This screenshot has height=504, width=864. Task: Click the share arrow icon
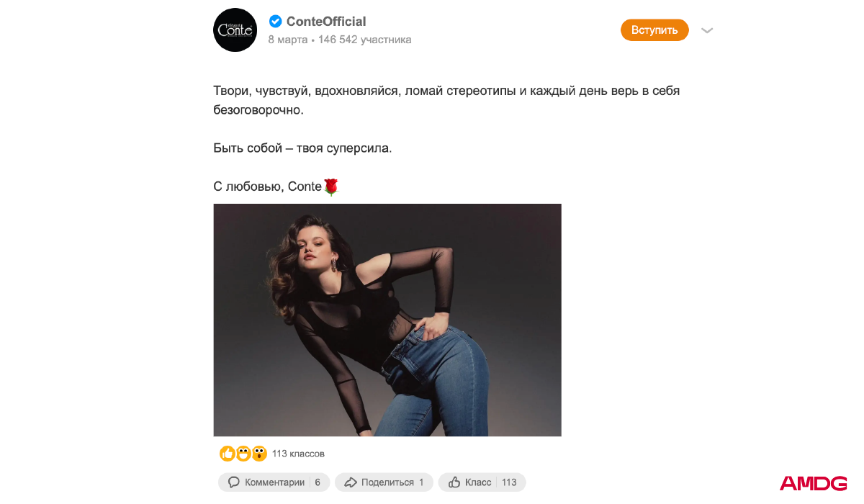click(x=351, y=482)
